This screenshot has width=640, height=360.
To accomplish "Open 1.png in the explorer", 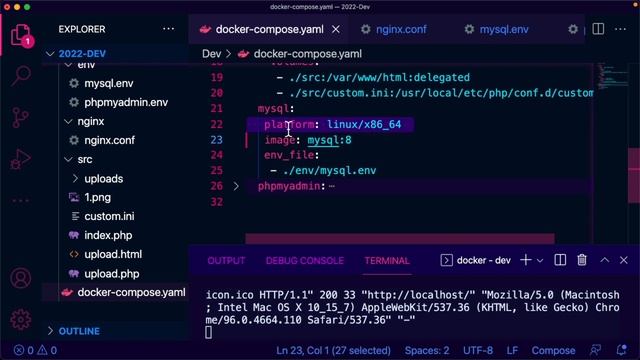I will [97, 197].
